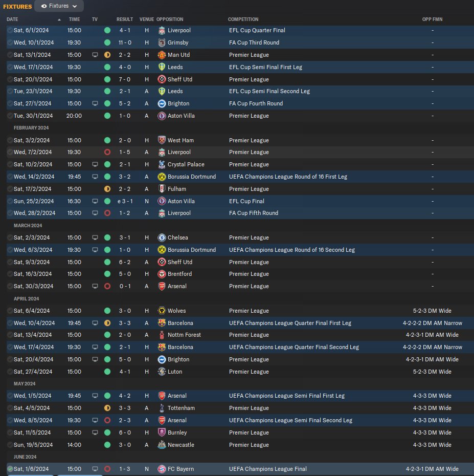Click the TV icon on Man Utd row
The width and height of the screenshot is (474, 476).
point(95,55)
